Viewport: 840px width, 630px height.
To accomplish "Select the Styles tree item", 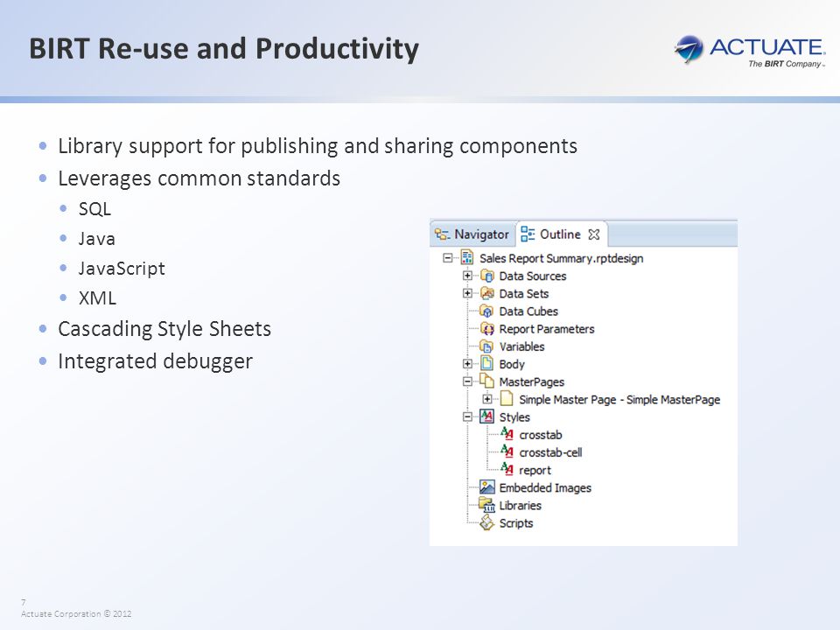I will point(514,417).
